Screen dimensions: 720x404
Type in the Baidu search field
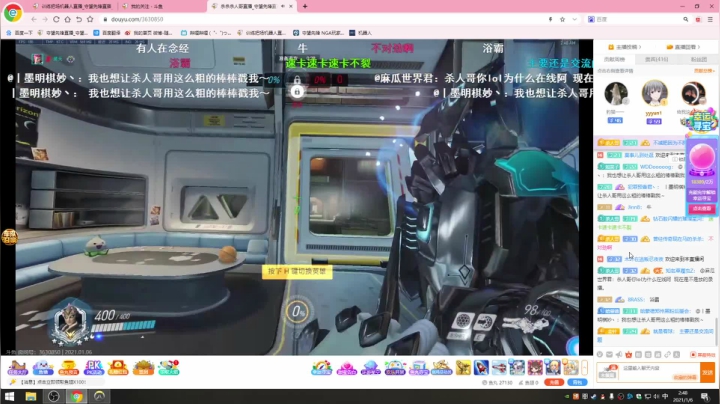(x=636, y=19)
